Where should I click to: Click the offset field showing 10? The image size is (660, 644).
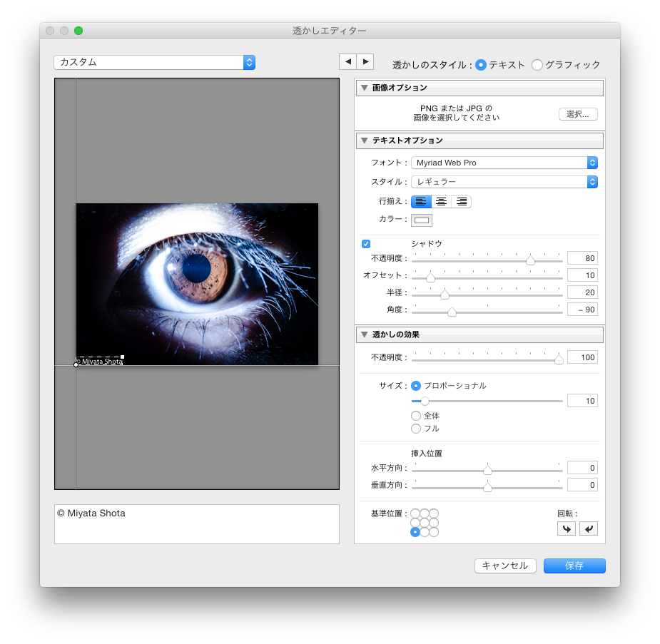(582, 275)
